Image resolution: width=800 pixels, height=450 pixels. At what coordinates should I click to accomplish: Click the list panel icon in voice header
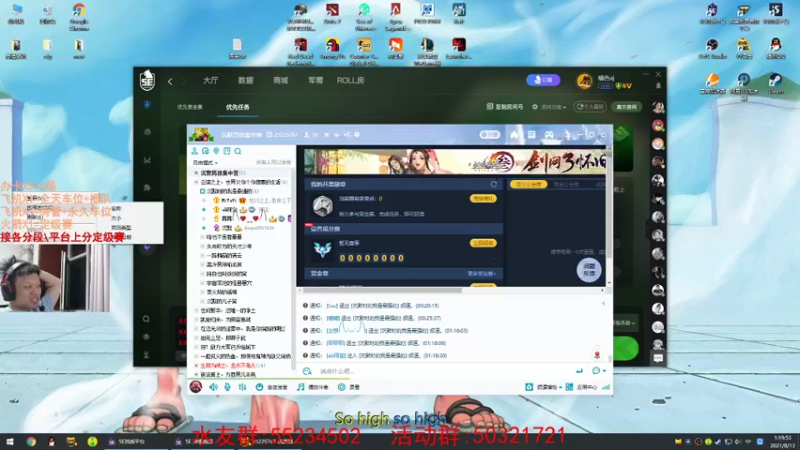532,135
